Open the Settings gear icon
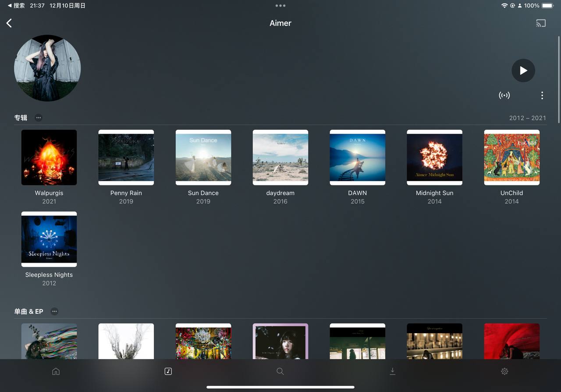 click(x=504, y=371)
